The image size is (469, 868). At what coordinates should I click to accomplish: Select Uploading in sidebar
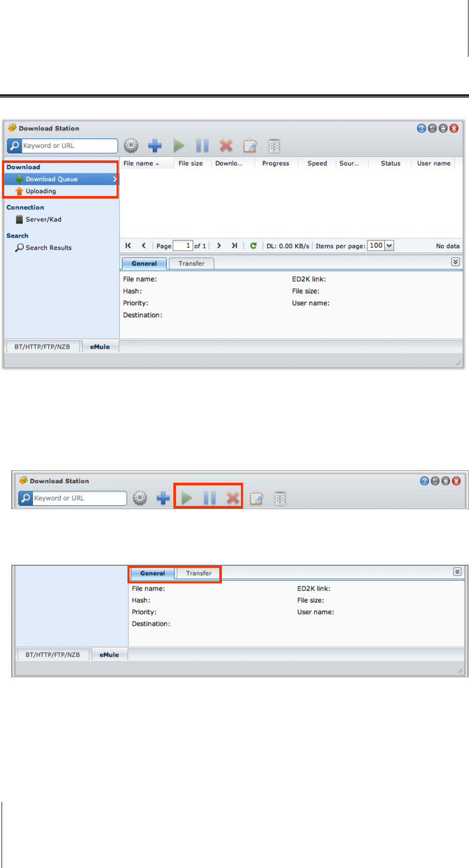61,191
